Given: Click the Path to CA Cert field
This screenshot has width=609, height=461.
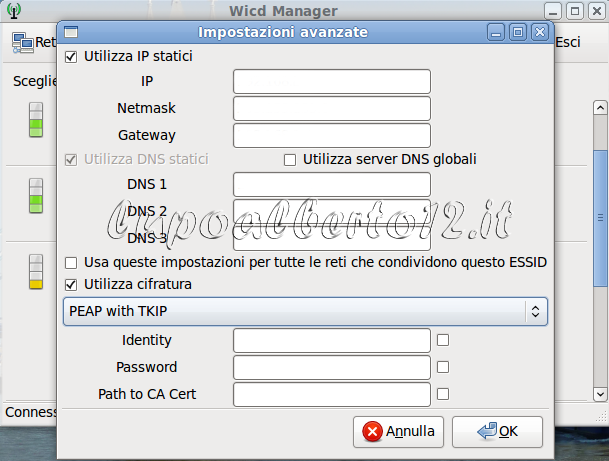Looking at the screenshot, I should 332,394.
